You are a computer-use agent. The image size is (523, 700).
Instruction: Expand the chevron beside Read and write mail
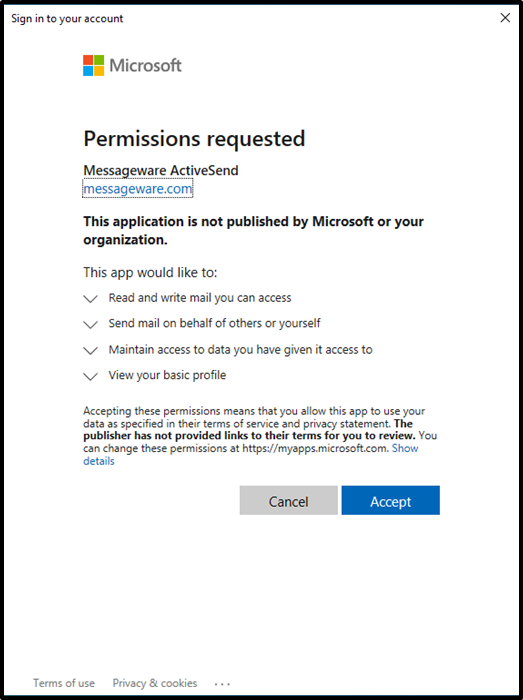coord(91,299)
